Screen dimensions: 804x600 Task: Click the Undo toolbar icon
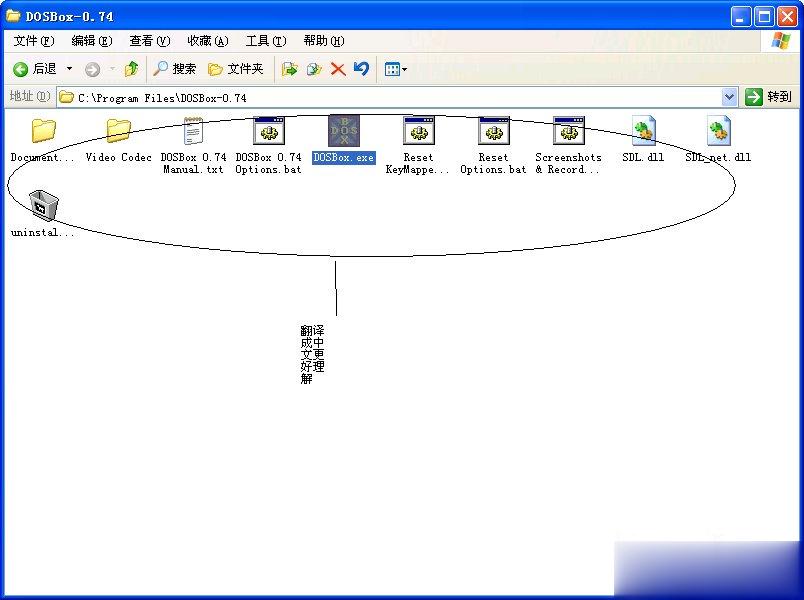(x=361, y=69)
